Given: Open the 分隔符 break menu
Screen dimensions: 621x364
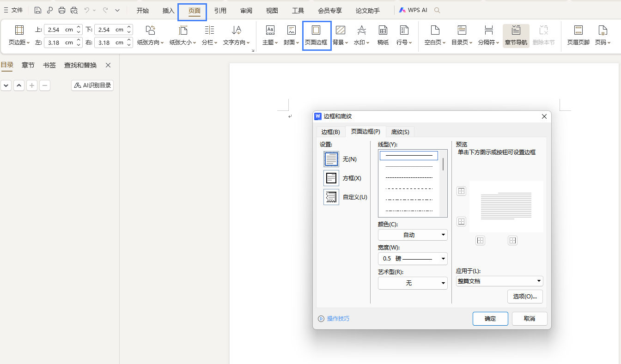Looking at the screenshot, I should tap(488, 36).
